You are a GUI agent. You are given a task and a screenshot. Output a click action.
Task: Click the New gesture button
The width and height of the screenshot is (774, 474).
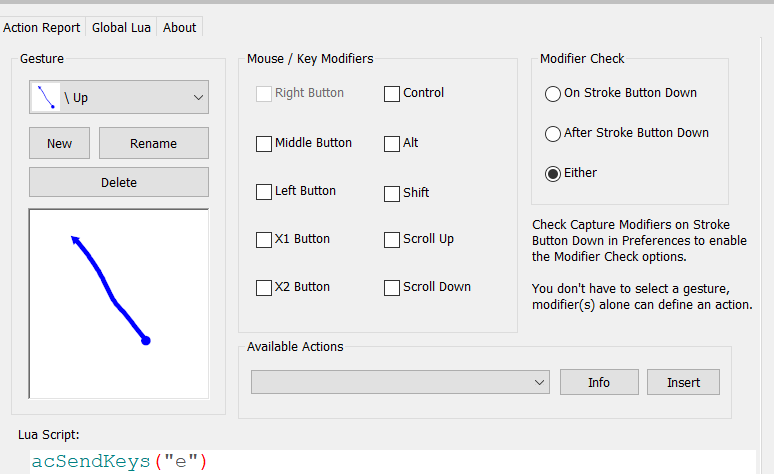point(59,143)
